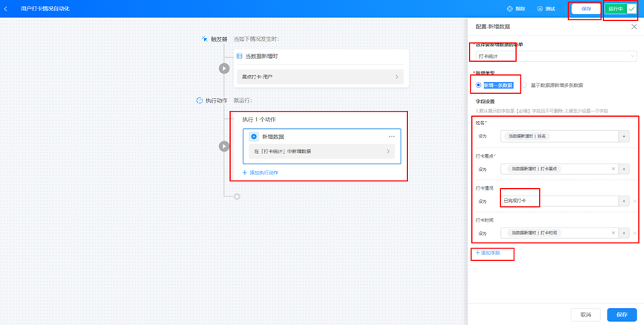The image size is (644, 325).
Task: Clear the 打卡景点 field value
Action: (613, 169)
